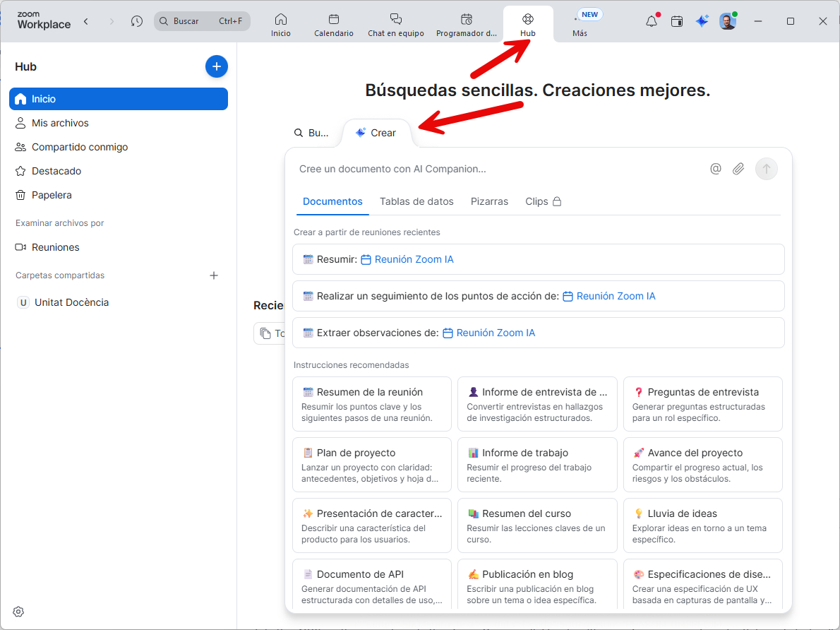Go back with the left arrow
This screenshot has height=630, width=840.
click(x=86, y=21)
